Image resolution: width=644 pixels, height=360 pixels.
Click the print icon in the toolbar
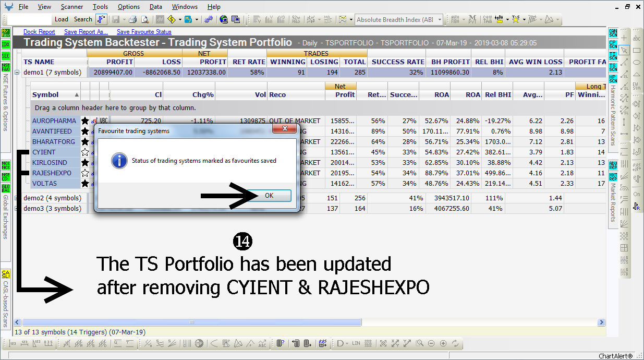[x=132, y=19]
